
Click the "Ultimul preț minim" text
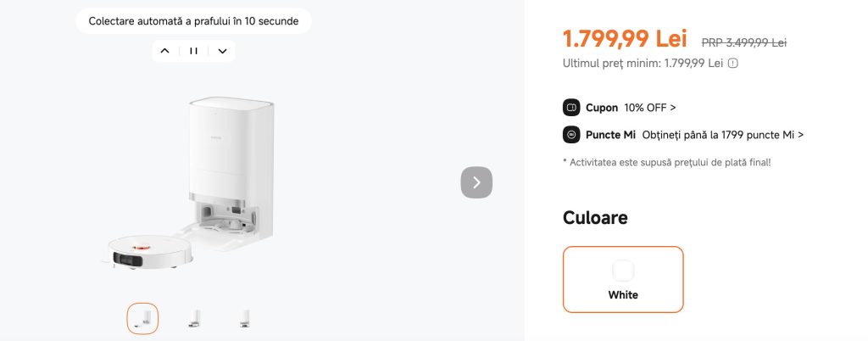pyautogui.click(x=643, y=63)
